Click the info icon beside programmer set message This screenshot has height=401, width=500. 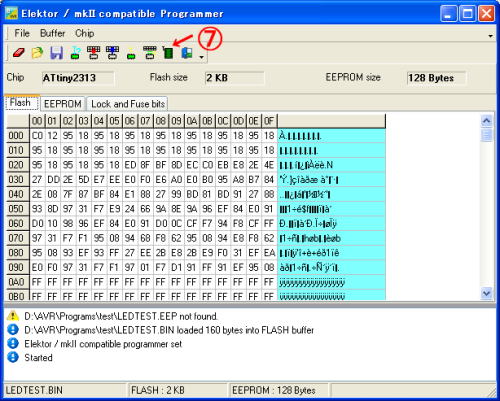point(13,343)
